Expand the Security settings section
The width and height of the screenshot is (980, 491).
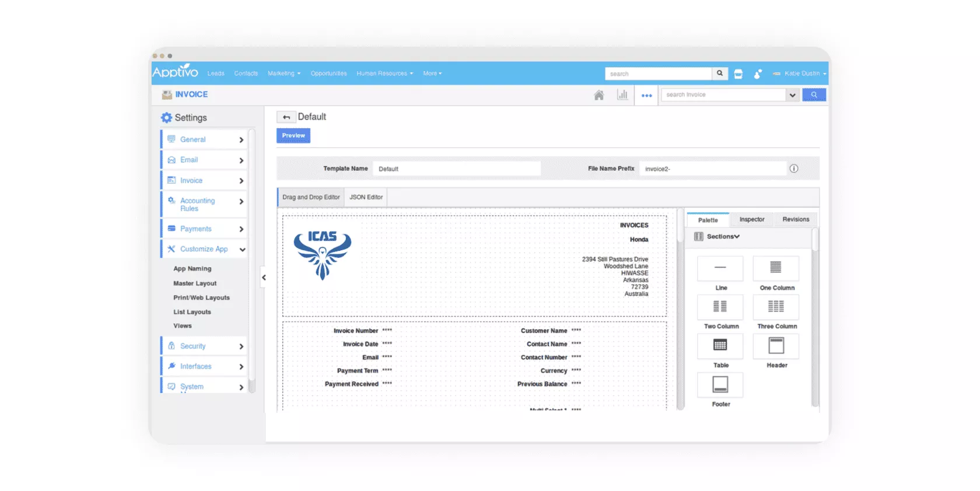pos(204,346)
